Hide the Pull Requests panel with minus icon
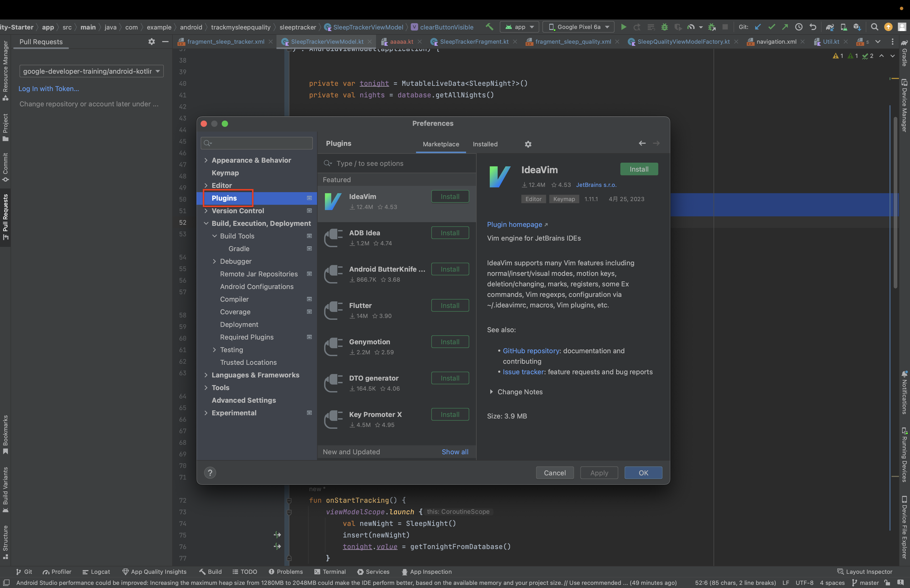 165,42
